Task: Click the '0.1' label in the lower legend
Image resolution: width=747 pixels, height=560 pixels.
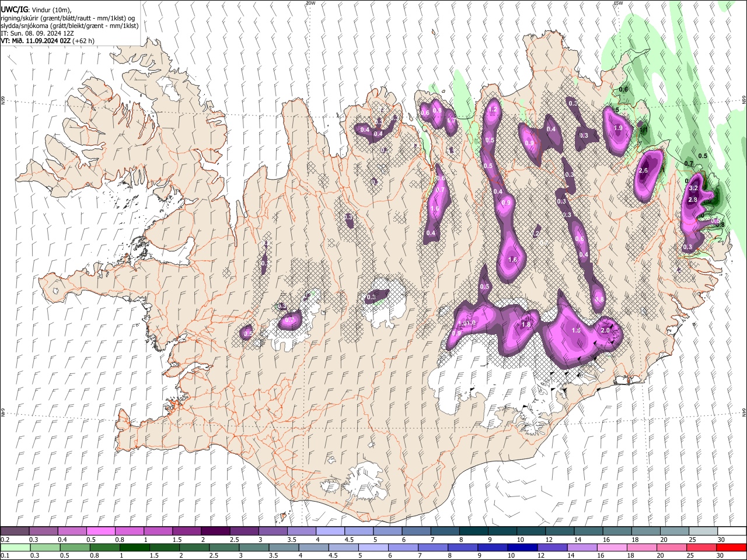Action: 5,556
